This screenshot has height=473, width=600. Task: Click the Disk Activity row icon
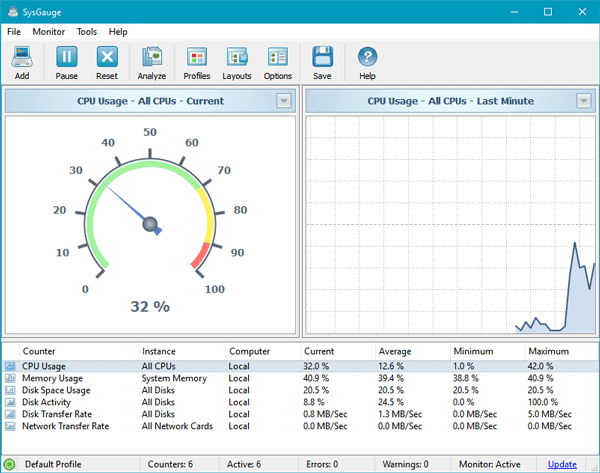(10, 402)
